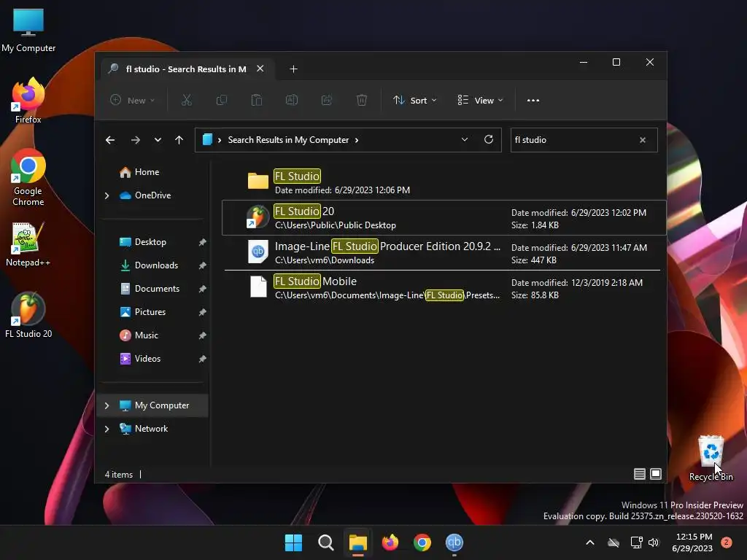Viewport: 747px width, 560px height.
Task: Open the View dropdown
Action: (x=481, y=100)
